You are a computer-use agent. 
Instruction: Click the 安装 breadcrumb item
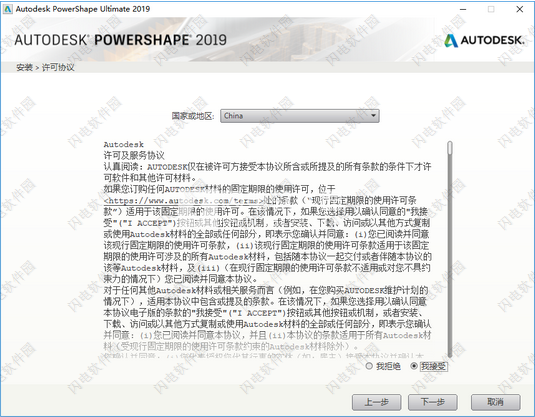[x=25, y=68]
